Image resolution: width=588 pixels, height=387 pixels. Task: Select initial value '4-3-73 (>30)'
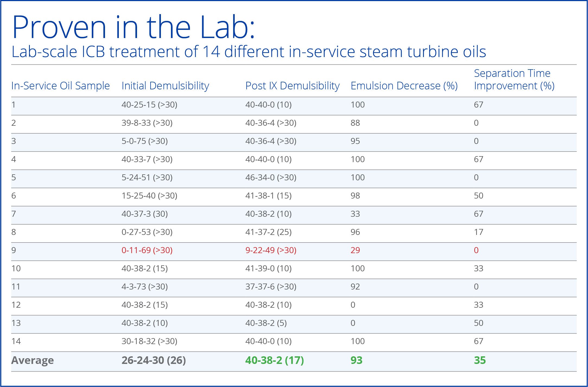coord(145,287)
